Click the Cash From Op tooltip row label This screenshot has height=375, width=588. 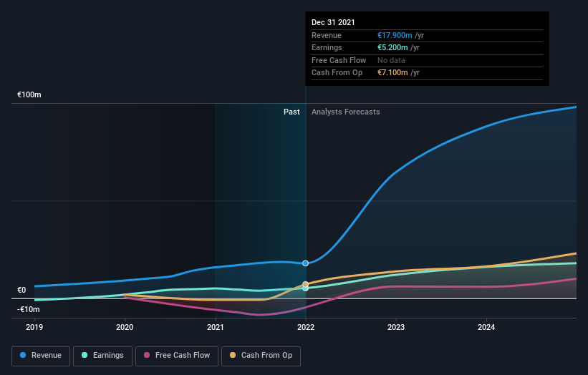(337, 73)
